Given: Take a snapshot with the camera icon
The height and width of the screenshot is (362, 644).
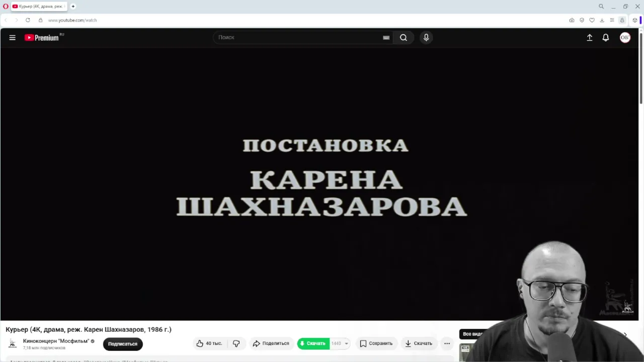Looking at the screenshot, I should 572,20.
